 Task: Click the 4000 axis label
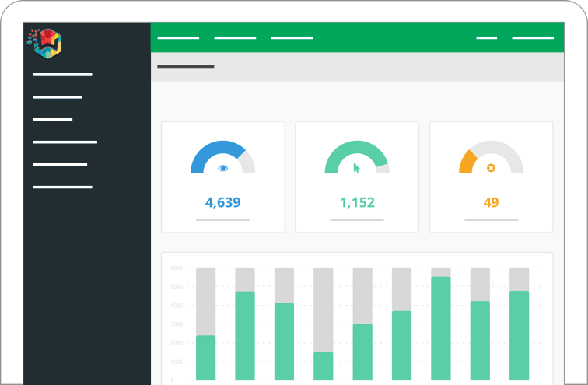click(x=177, y=306)
